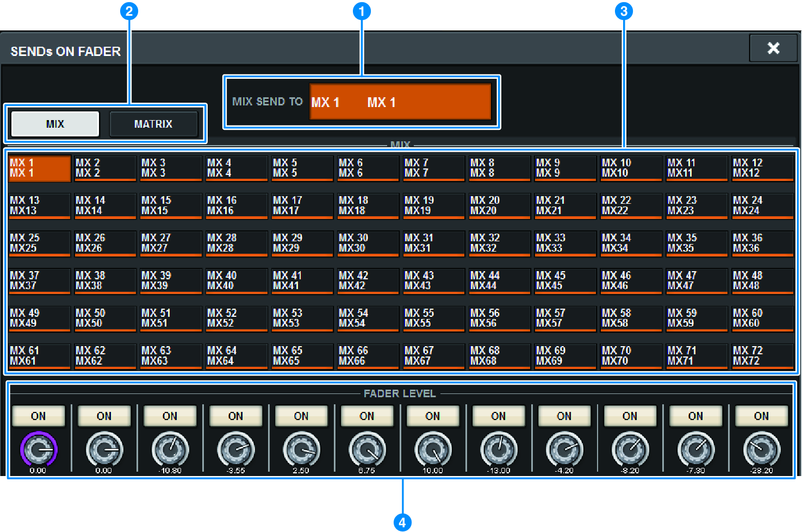The image size is (802, 532).
Task: Select the MX 72 mix bus
Action: click(x=762, y=356)
